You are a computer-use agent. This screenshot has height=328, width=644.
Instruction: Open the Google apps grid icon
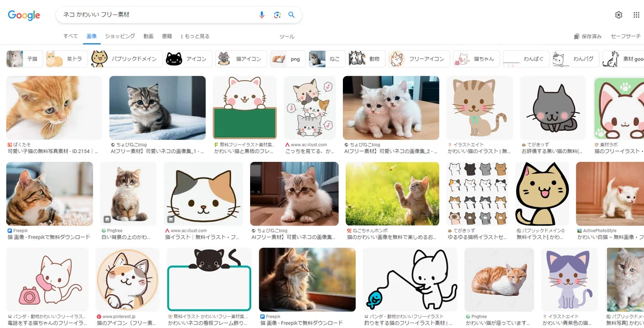(636, 15)
